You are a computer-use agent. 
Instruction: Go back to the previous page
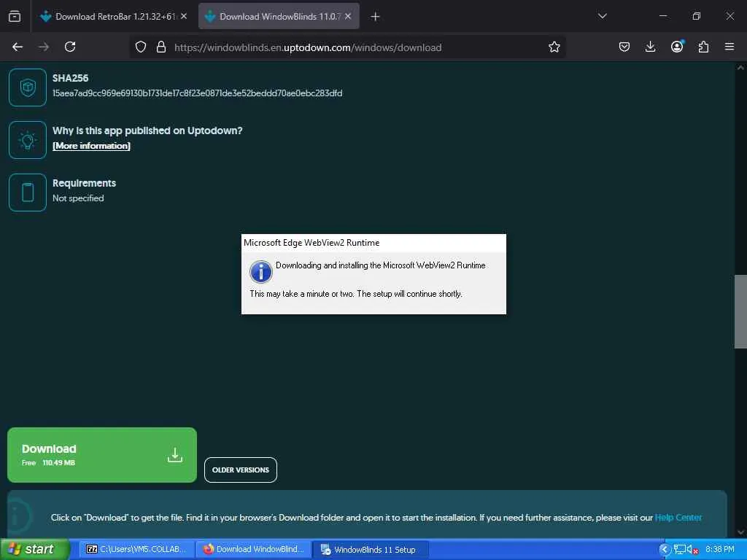click(x=18, y=47)
